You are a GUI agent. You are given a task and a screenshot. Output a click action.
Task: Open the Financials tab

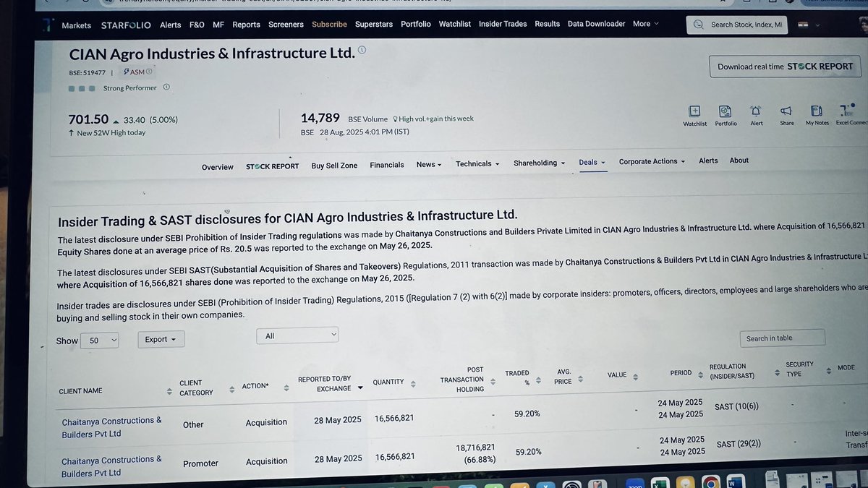(387, 165)
